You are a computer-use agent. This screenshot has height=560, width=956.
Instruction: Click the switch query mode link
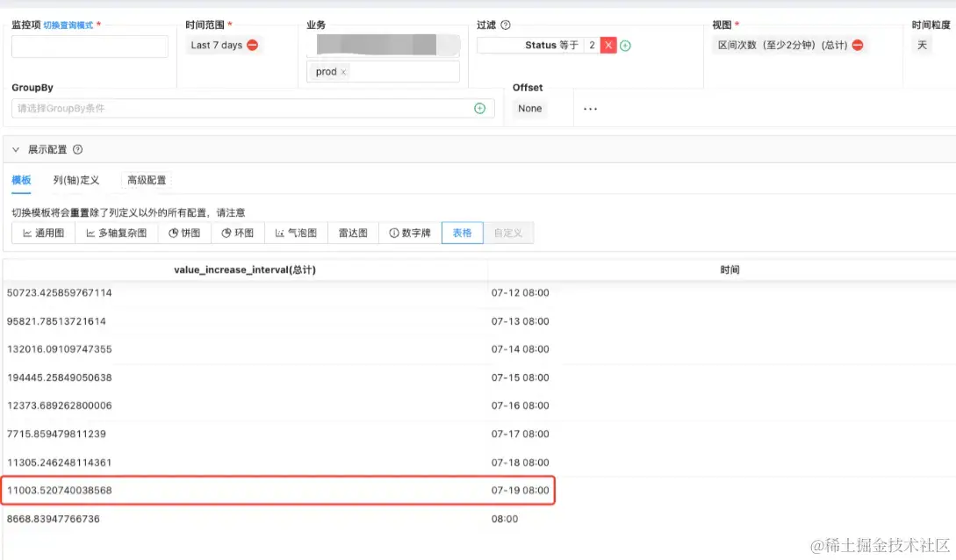(68, 25)
